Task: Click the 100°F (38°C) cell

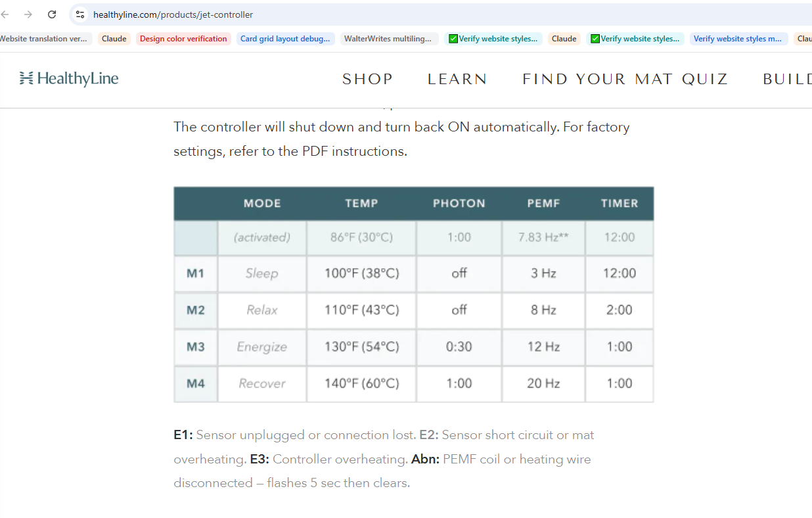Action: 361,273
